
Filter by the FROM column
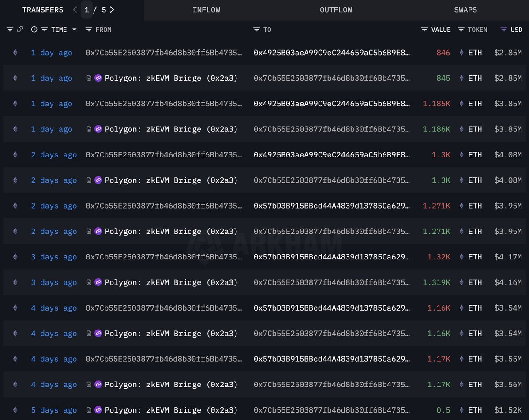point(89,30)
